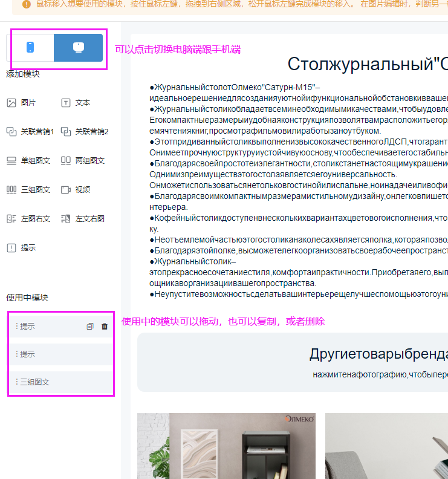
Task: Click paragraph starting Кофейныйстоликдоступен
Action: [x=299, y=223]
